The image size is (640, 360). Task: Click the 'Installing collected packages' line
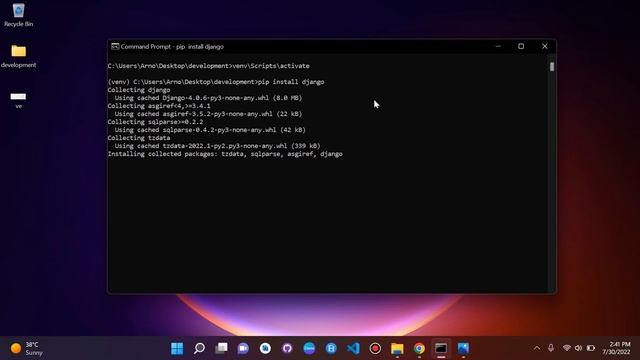(225, 154)
